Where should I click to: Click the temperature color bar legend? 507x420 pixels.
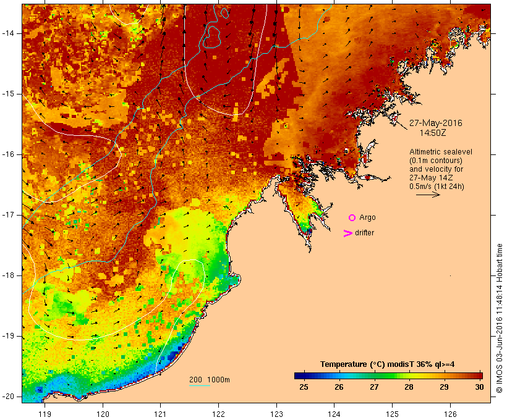[388, 376]
